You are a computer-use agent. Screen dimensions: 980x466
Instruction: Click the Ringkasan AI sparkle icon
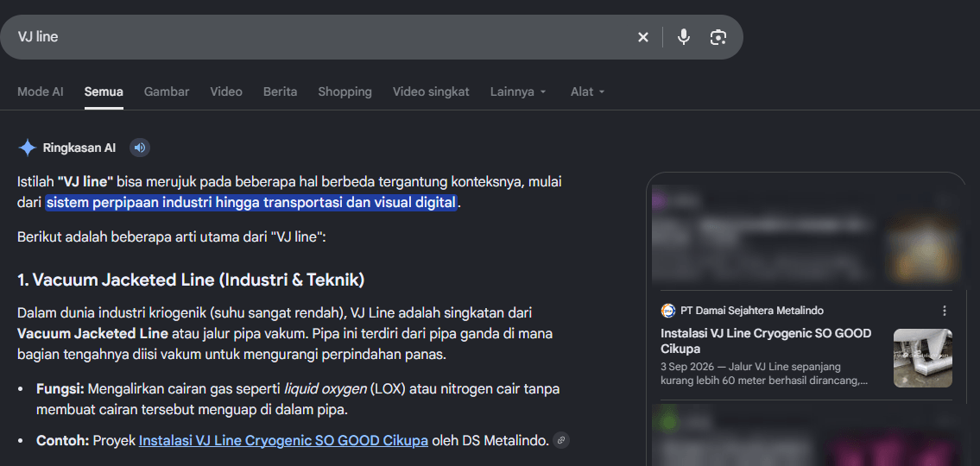point(28,148)
